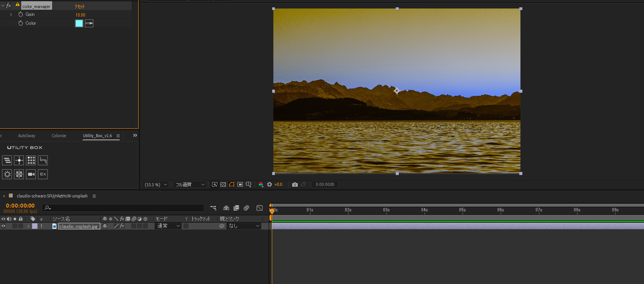Open the Utility_Box panel menu
The image size is (644, 284).
(118, 136)
